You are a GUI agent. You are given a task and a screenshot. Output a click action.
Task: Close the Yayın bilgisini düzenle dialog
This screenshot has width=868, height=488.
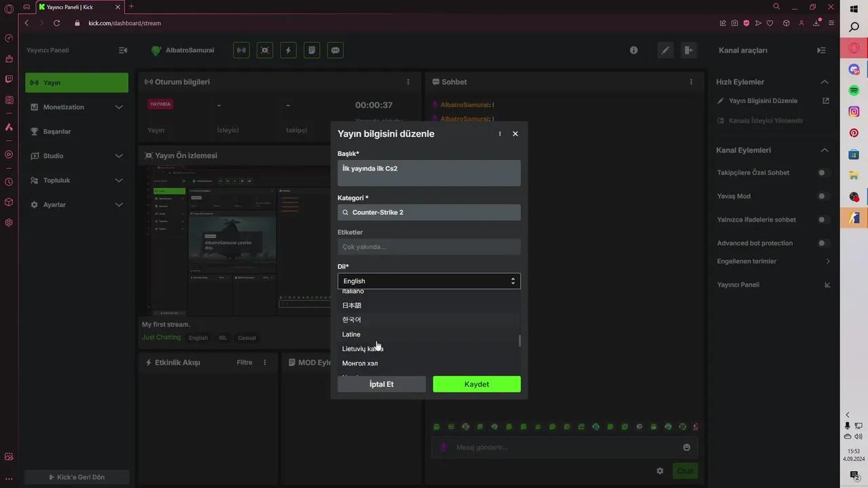[x=515, y=134]
